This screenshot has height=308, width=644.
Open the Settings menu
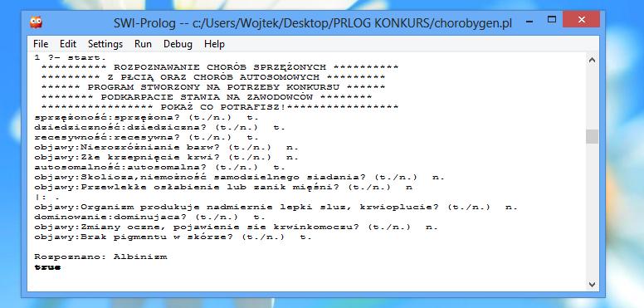[x=105, y=44]
